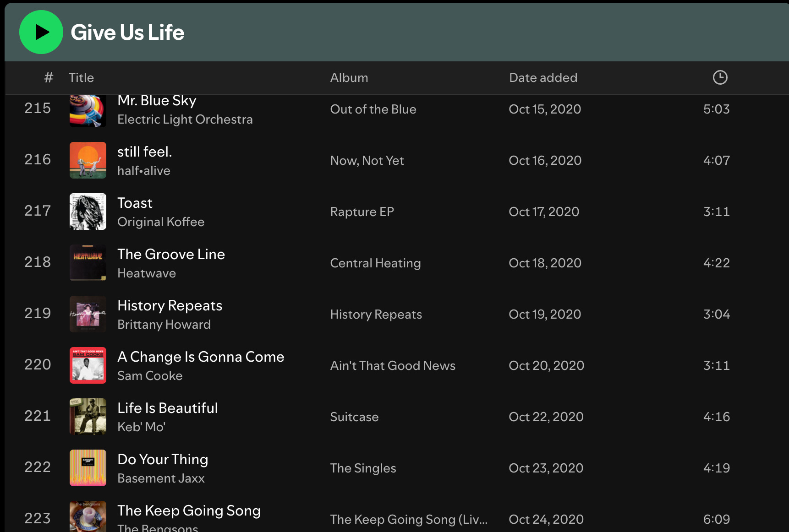Viewport: 789px width, 532px height.
Task: Sort the playlist by Title column
Action: pos(82,77)
